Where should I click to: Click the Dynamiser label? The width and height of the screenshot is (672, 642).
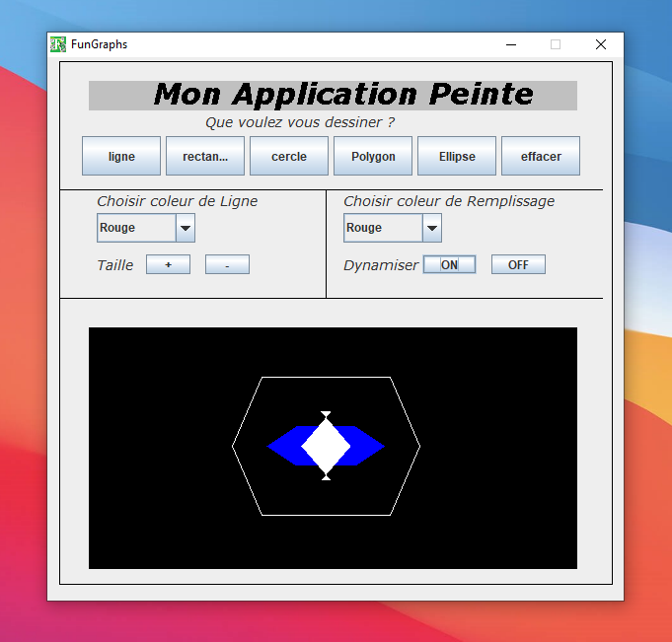coord(381,265)
